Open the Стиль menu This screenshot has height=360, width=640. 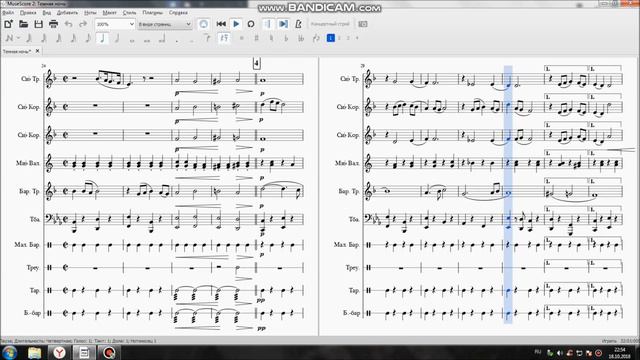click(129, 13)
